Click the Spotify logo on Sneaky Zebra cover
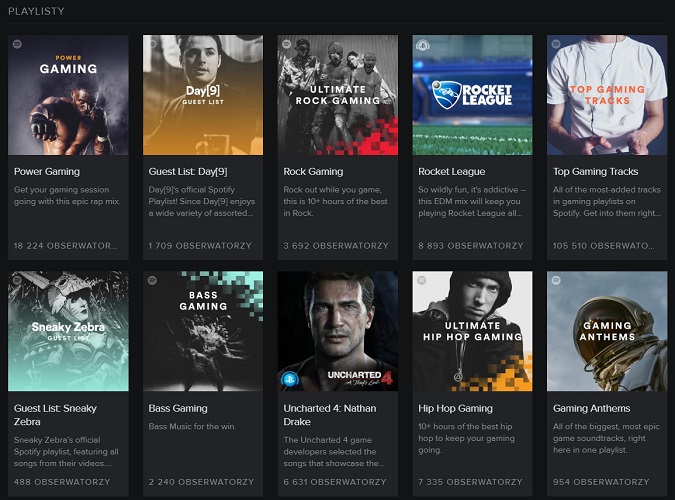 [17, 280]
